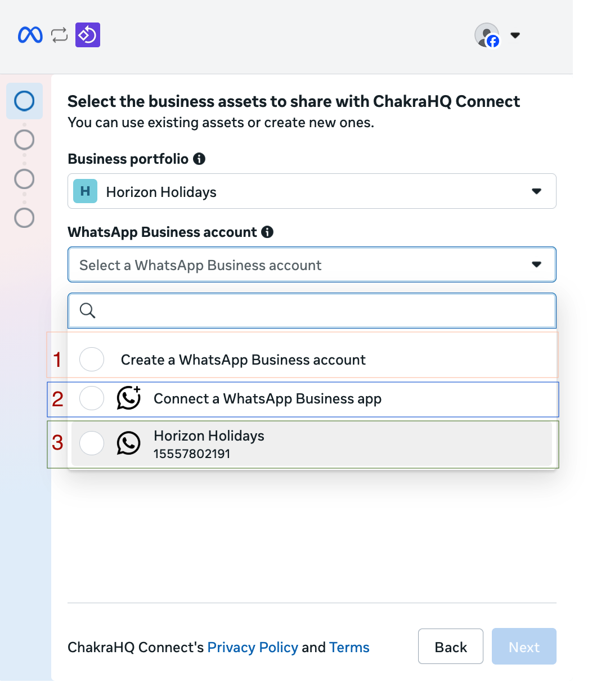
Task: Click WhatsApp Business account info icon
Action: click(x=267, y=232)
